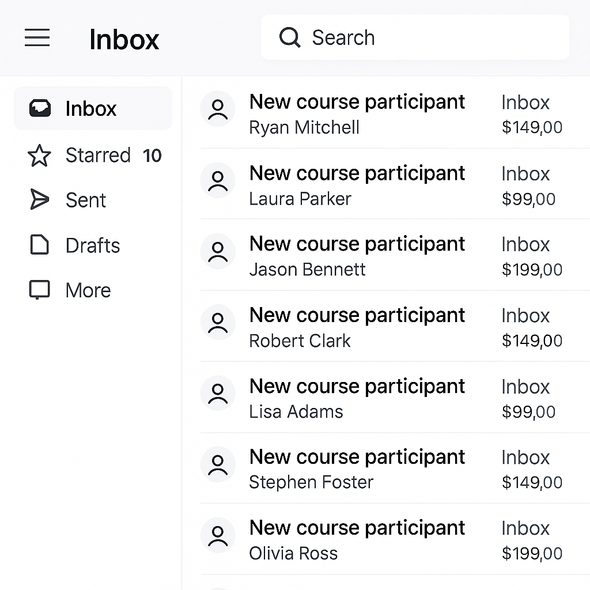
Task: Expand the More sidebar option
Action: click(93, 290)
